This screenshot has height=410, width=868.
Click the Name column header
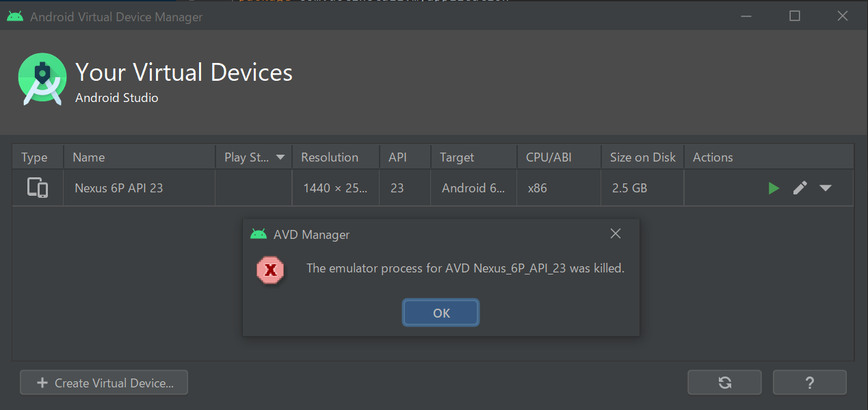[x=88, y=157]
